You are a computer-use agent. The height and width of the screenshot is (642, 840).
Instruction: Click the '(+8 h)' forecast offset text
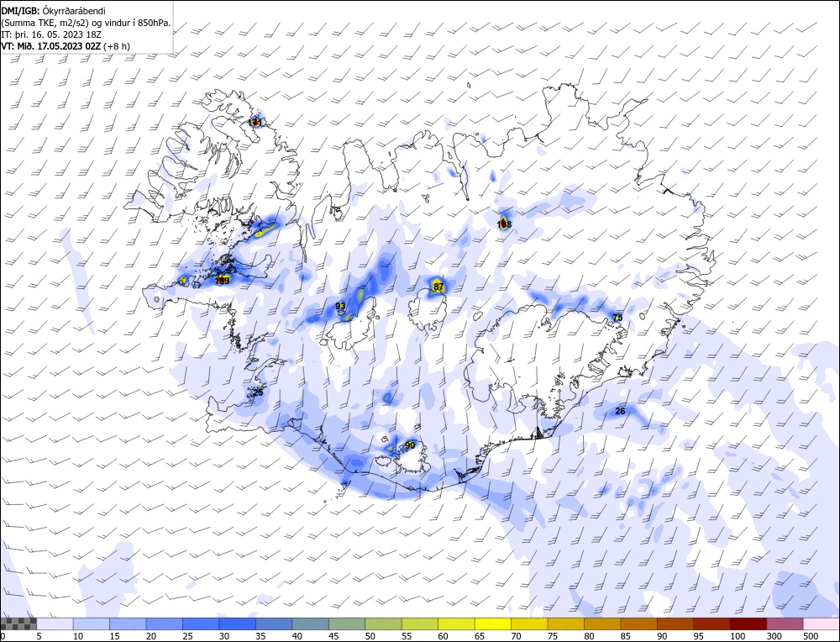(x=117, y=46)
